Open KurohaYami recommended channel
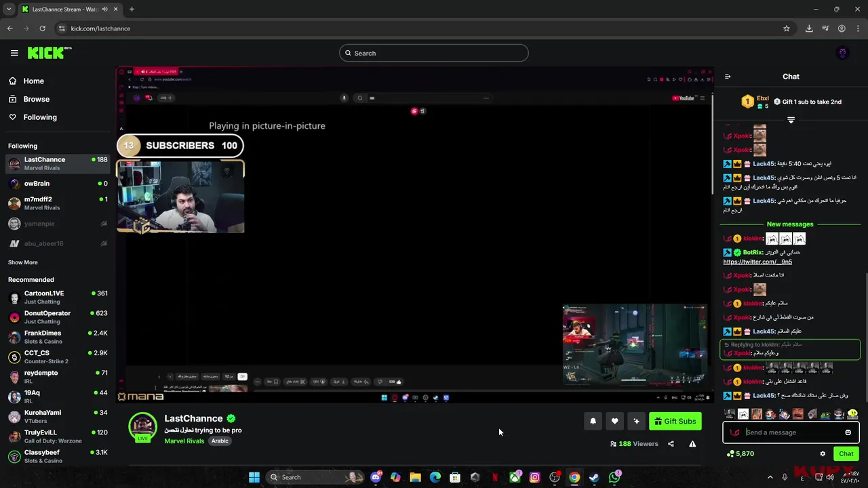This screenshot has width=868, height=488. point(58,417)
